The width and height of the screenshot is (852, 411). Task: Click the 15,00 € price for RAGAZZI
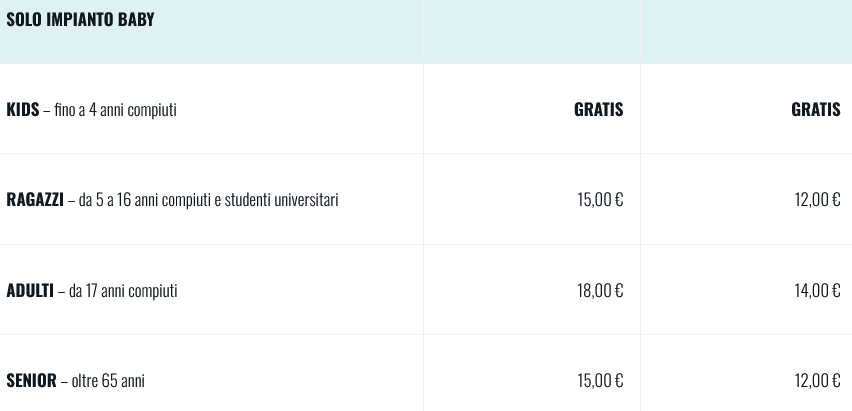[600, 200]
